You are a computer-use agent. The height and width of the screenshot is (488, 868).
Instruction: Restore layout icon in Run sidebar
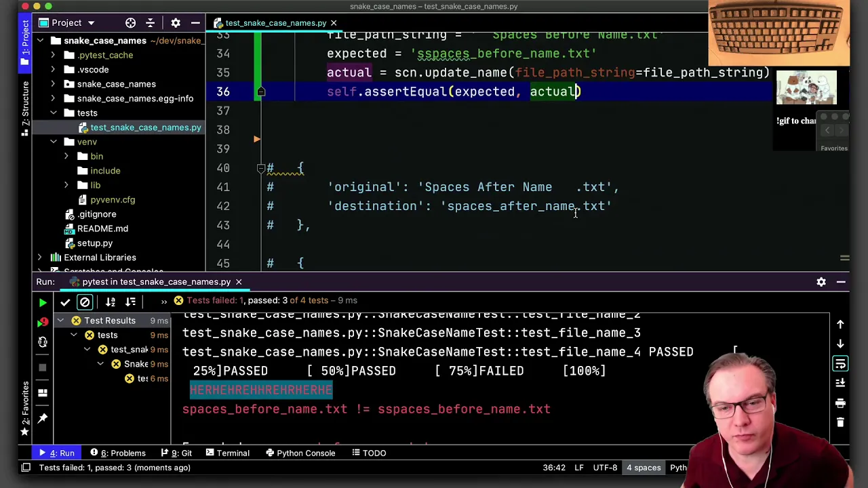43,392
